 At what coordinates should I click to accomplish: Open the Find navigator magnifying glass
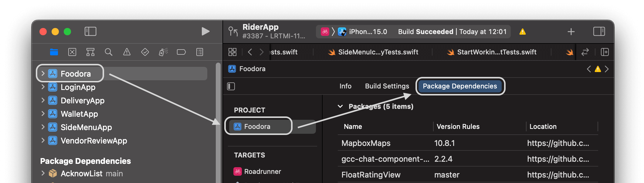click(109, 52)
